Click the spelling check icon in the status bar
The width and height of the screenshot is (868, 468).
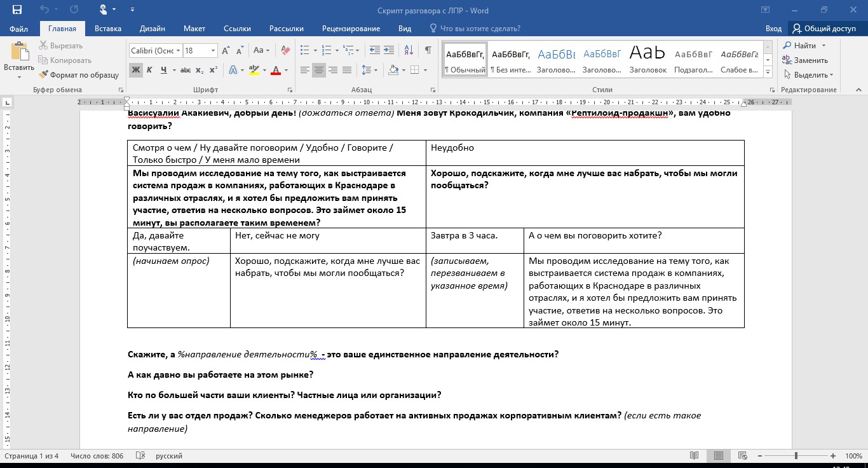140,456
